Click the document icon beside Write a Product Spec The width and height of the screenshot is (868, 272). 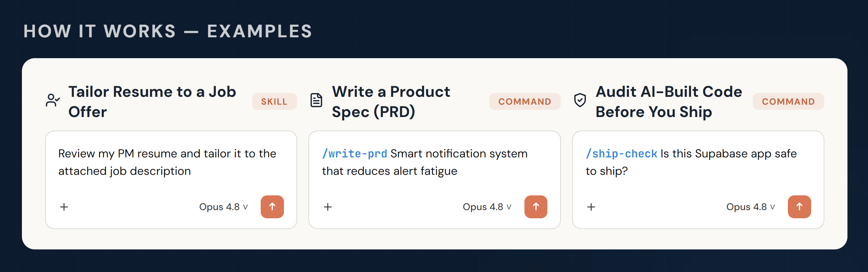tap(316, 101)
